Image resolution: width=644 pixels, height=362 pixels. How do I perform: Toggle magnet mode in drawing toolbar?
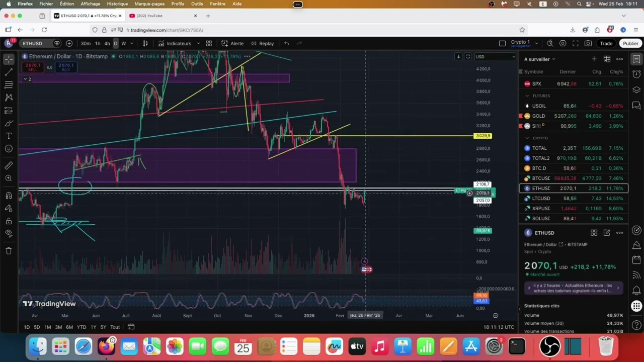pos(9,196)
